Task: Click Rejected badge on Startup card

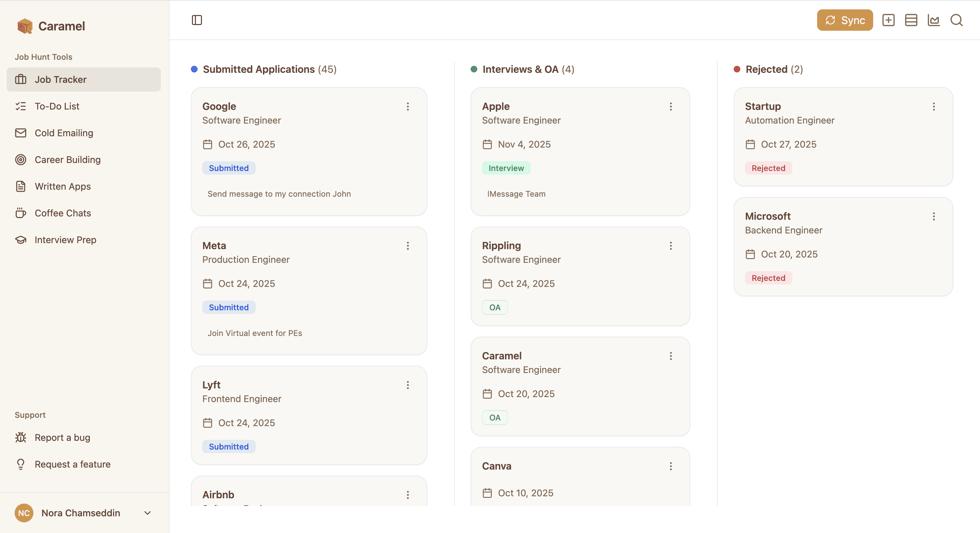Action: (x=768, y=168)
